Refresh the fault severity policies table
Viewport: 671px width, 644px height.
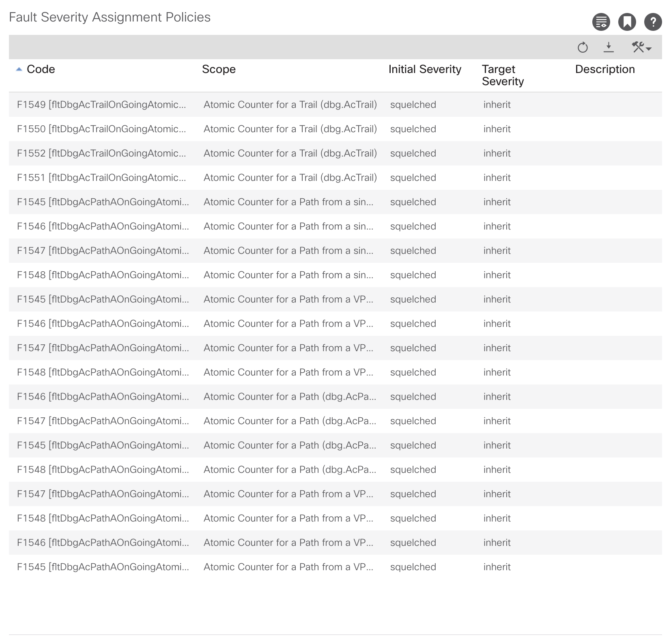(583, 47)
